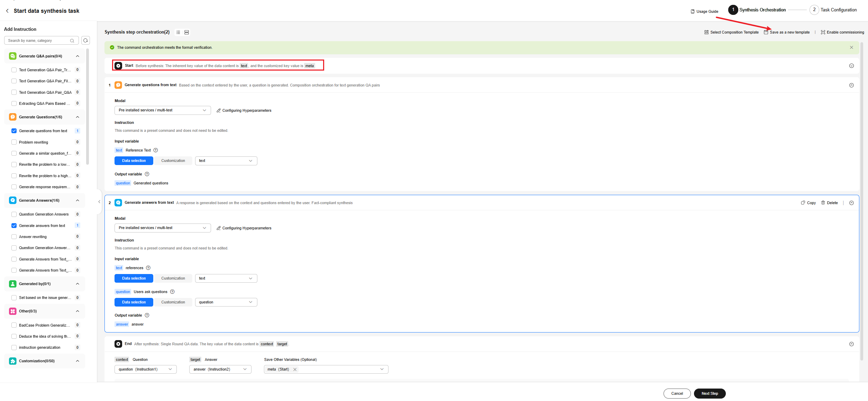Delete step 2 Generate answers from text

coord(829,203)
